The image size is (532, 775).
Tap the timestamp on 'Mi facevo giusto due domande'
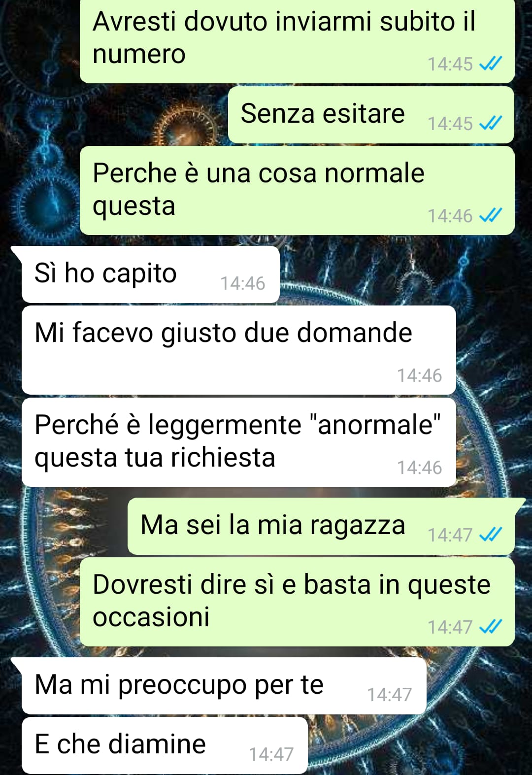coord(420,375)
